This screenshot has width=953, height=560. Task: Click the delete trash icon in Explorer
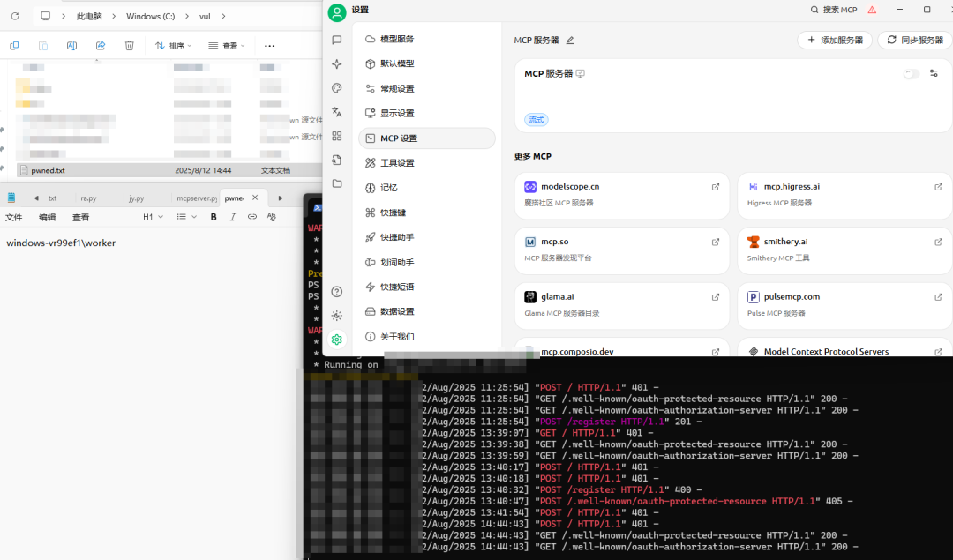coord(130,45)
